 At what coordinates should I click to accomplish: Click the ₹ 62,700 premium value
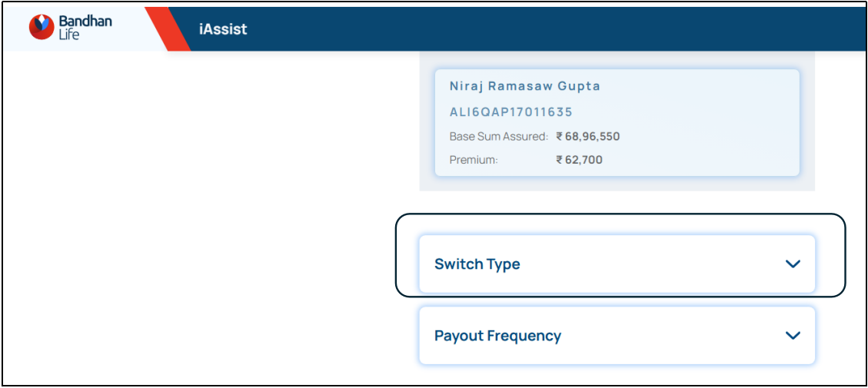[580, 160]
